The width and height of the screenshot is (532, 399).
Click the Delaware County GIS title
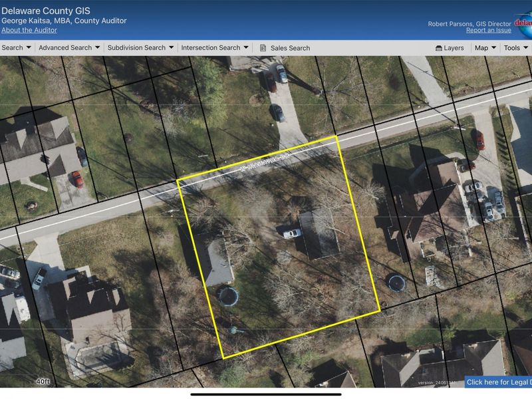click(48, 10)
